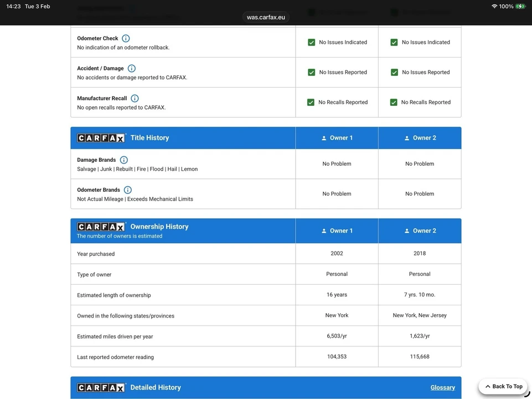532x399 pixels.
Task: Click the Year purchased value 2018
Action: 420,253
